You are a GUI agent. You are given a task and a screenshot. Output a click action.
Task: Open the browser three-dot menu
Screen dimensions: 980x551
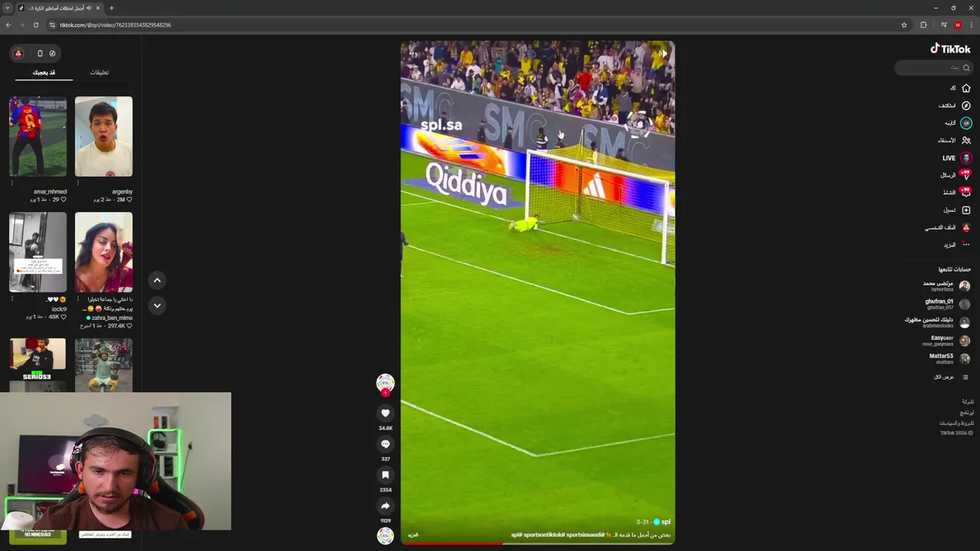[971, 24]
